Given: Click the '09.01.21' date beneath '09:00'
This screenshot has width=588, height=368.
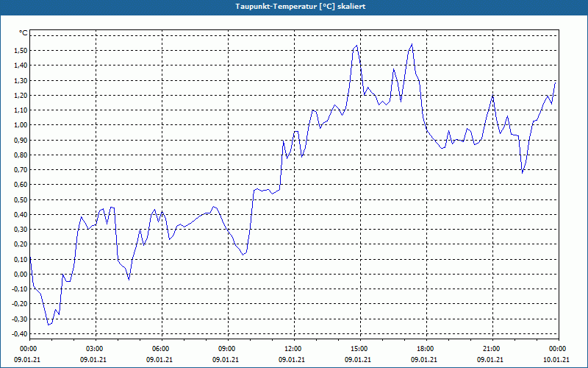Looking at the screenshot, I should [x=226, y=360].
